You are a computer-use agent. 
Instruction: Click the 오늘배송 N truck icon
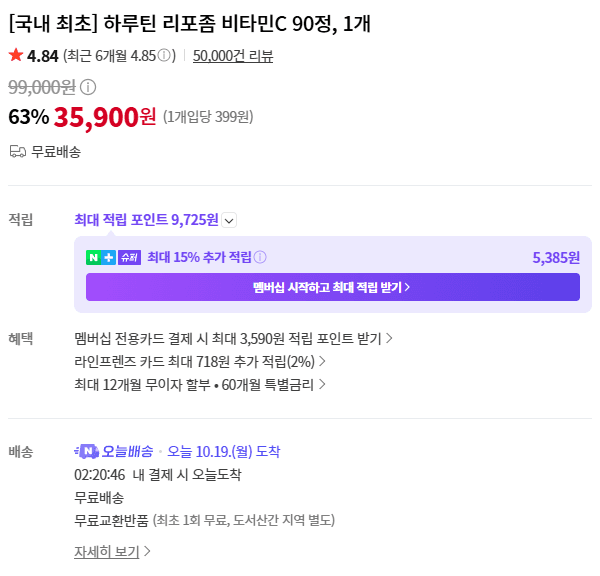(x=86, y=451)
